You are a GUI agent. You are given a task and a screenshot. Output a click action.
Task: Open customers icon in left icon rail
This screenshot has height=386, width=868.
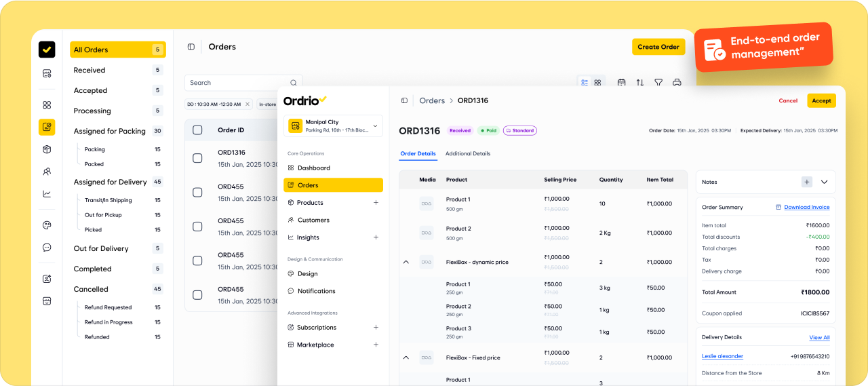point(47,172)
